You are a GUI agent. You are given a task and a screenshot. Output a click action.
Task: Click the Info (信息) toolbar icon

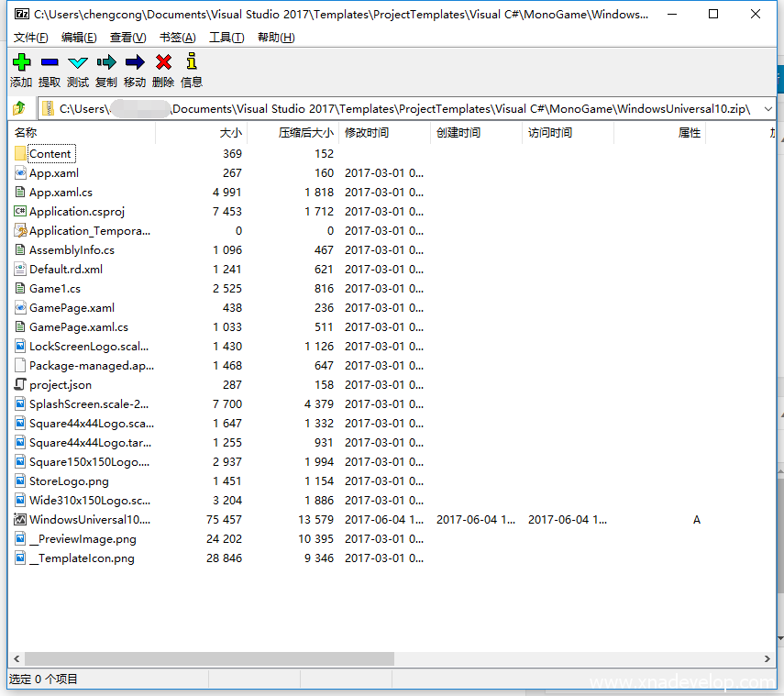pos(192,62)
